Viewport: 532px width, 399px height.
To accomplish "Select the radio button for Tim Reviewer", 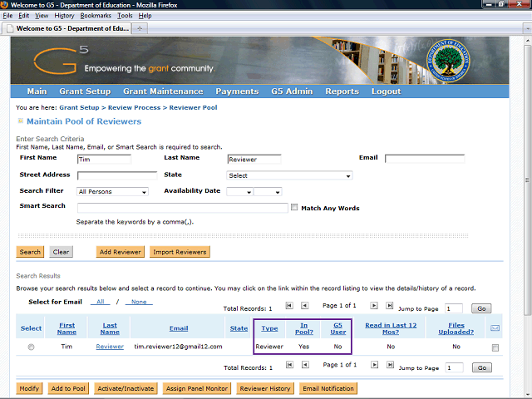I will [x=31, y=347].
